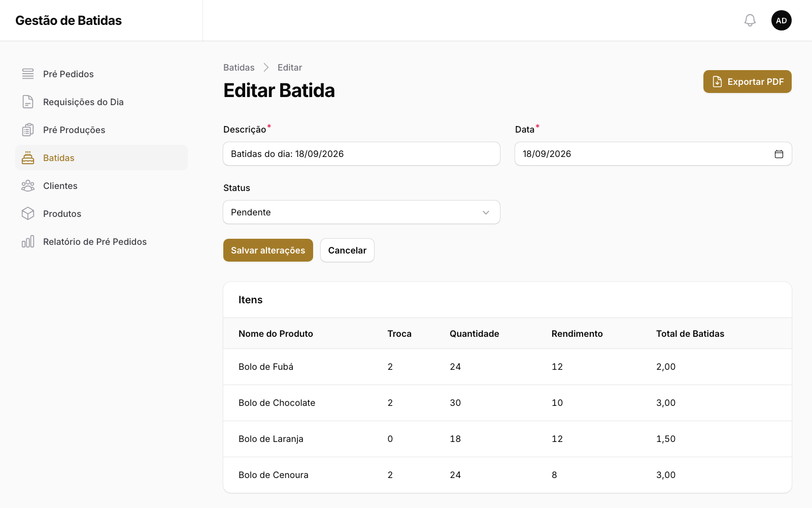
Task: Go to Pré Pedidos in sidebar
Action: [101, 74]
